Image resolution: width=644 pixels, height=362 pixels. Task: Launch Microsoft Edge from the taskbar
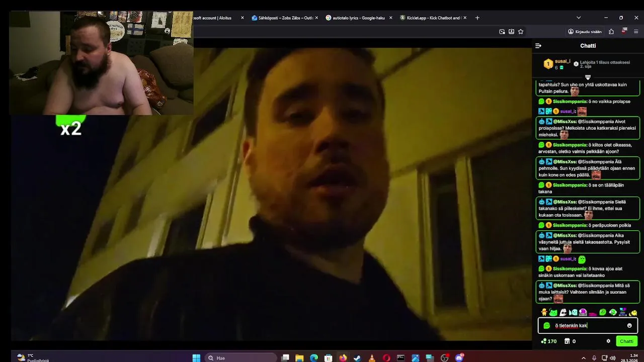314,358
